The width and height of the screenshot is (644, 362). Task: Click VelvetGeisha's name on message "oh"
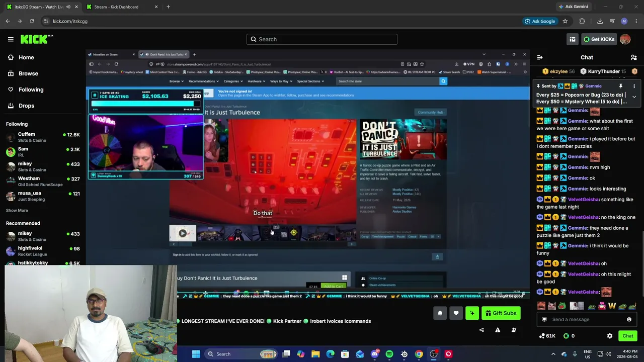coord(583,263)
